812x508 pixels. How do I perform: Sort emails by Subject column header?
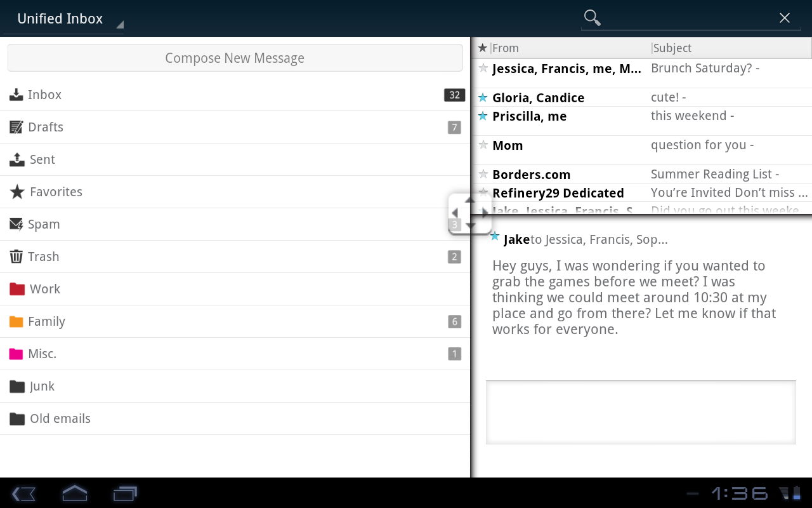(x=672, y=48)
